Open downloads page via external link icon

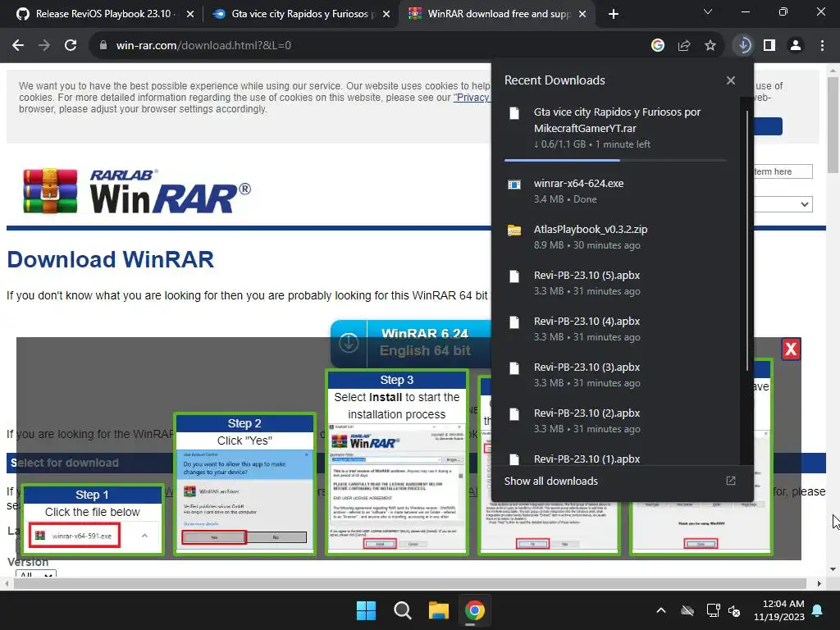(731, 481)
